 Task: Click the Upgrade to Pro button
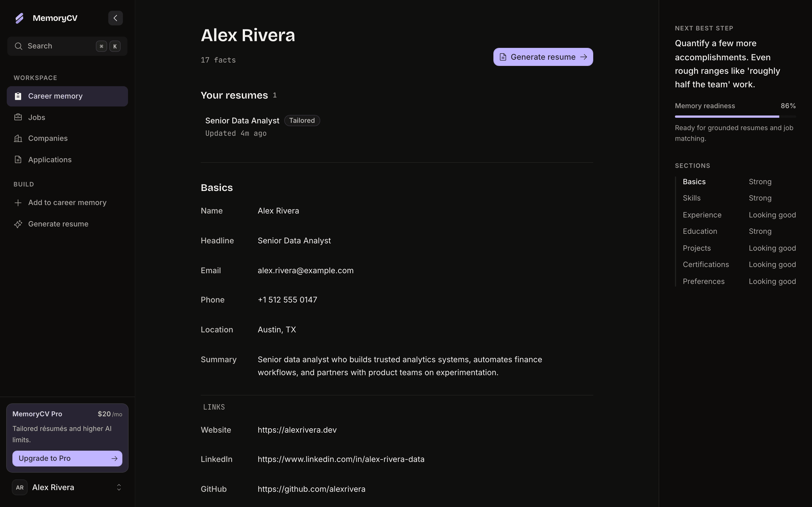click(x=67, y=458)
